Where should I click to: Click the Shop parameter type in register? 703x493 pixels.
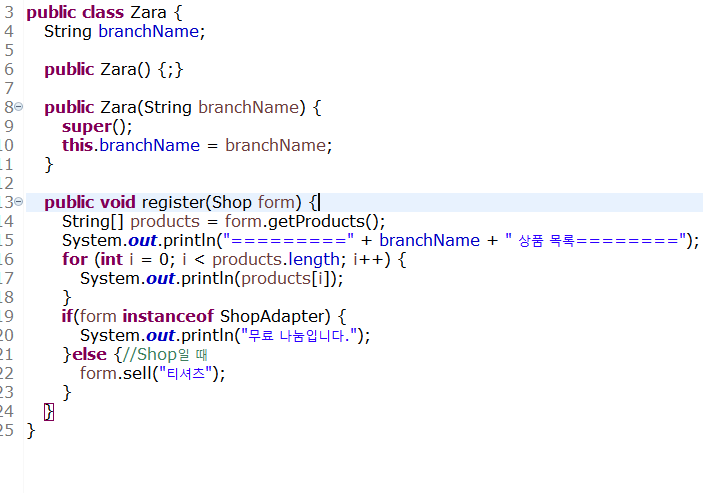[232, 203]
